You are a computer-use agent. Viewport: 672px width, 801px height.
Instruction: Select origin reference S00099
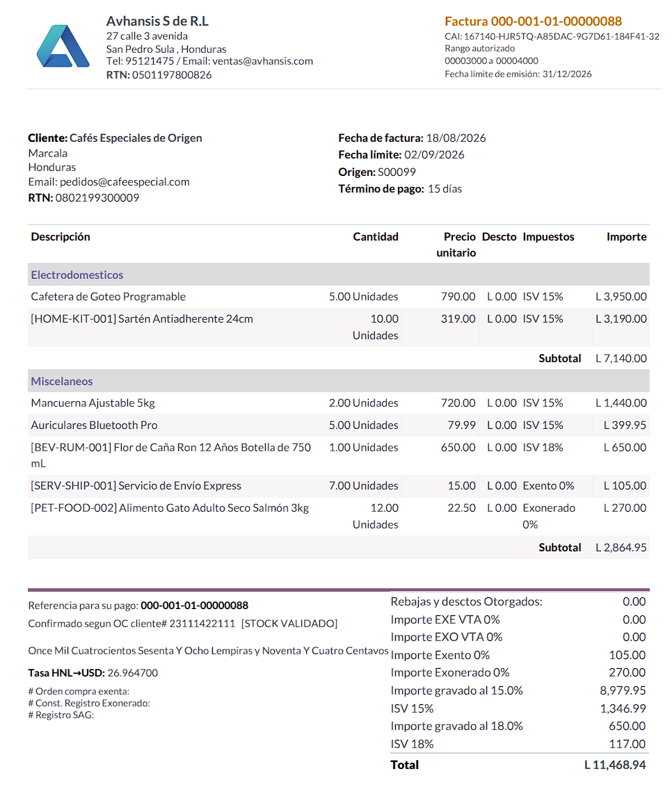397,172
